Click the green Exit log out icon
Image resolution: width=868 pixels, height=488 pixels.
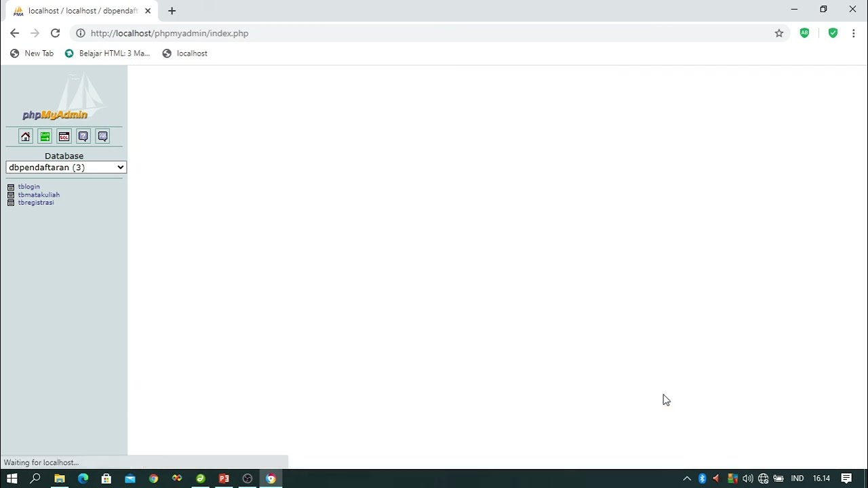pos(45,136)
